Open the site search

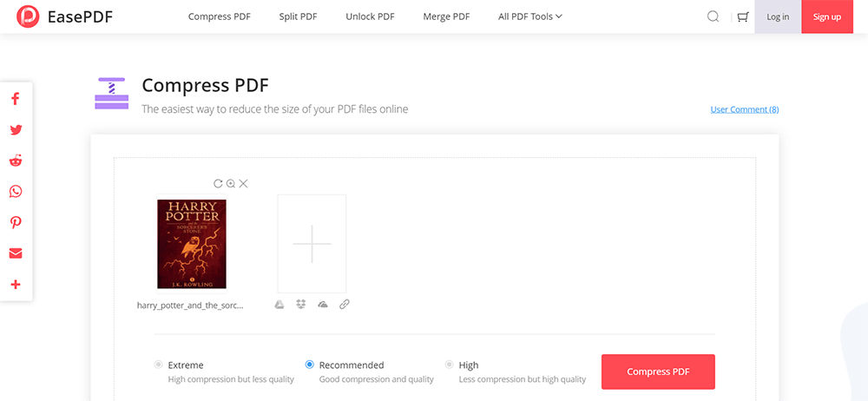(713, 16)
